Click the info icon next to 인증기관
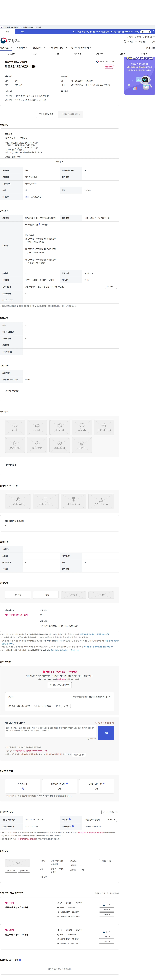 coord(70,819)
